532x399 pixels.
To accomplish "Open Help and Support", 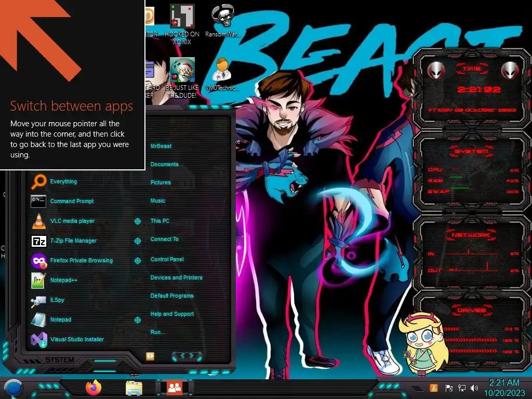I will 172,314.
